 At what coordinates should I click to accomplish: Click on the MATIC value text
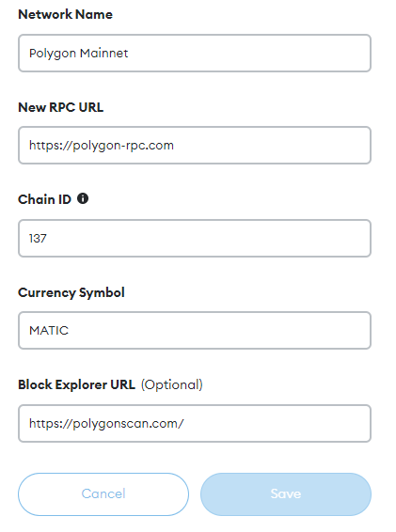coord(49,331)
